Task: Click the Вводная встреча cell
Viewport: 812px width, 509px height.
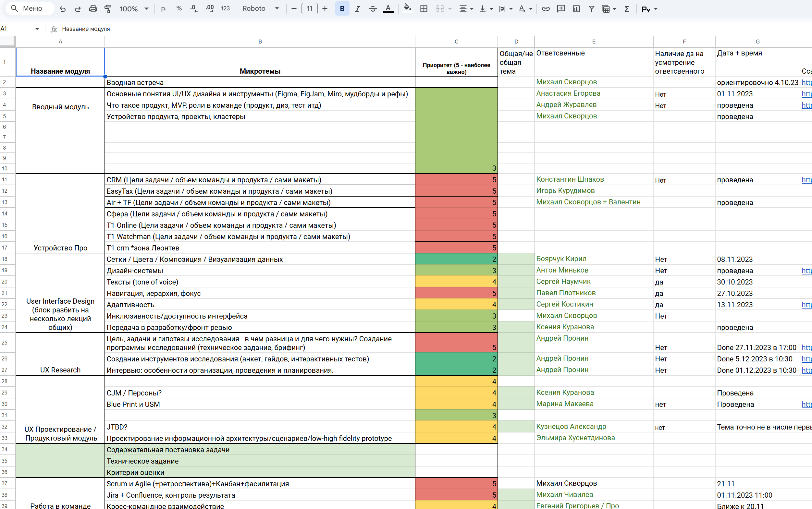Action: pyautogui.click(x=260, y=82)
